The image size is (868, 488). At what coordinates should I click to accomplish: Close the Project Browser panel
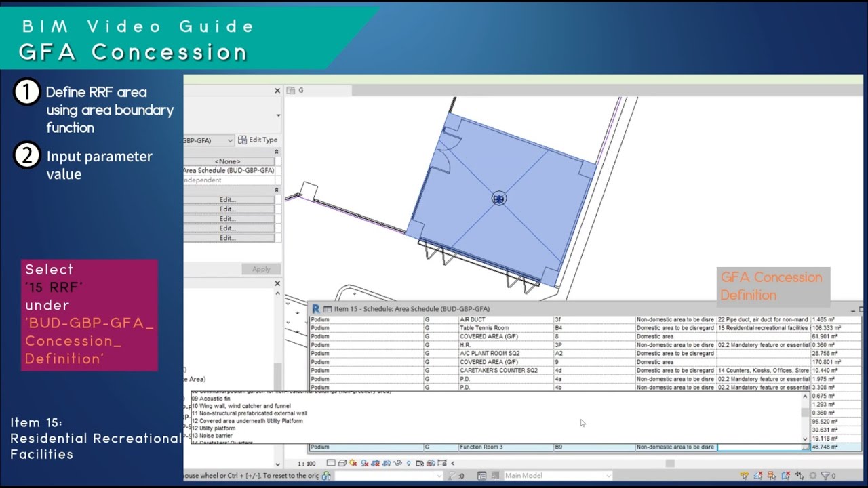[x=277, y=283]
